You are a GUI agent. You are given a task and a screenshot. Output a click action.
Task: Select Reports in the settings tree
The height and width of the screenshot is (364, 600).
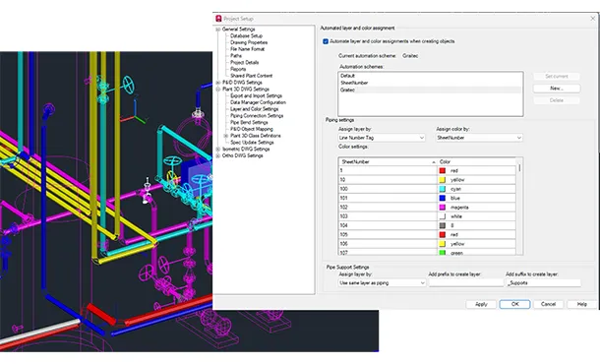pos(238,69)
